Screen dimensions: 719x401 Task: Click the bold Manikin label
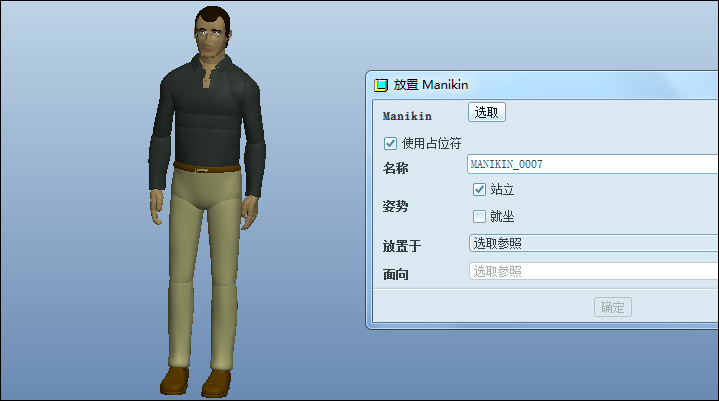(407, 116)
